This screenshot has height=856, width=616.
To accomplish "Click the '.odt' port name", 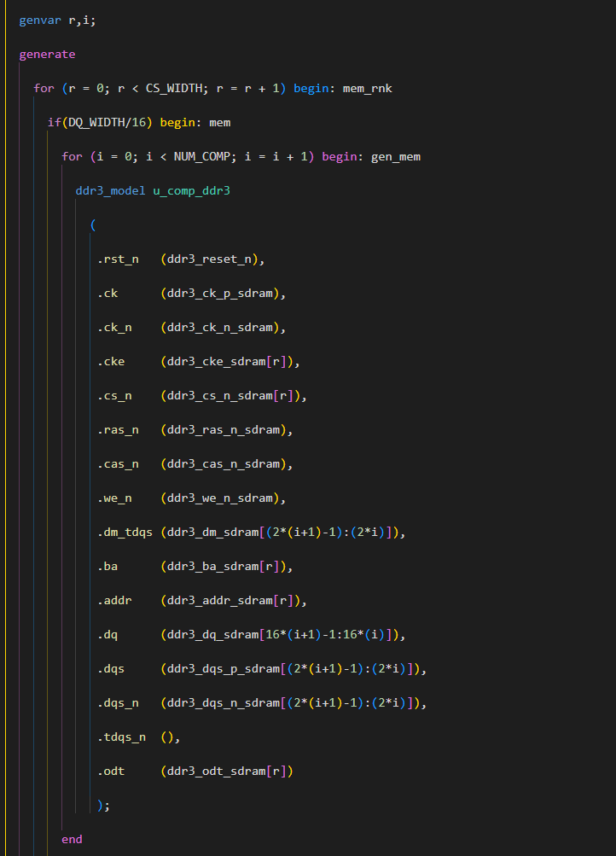I will pyautogui.click(x=111, y=771).
